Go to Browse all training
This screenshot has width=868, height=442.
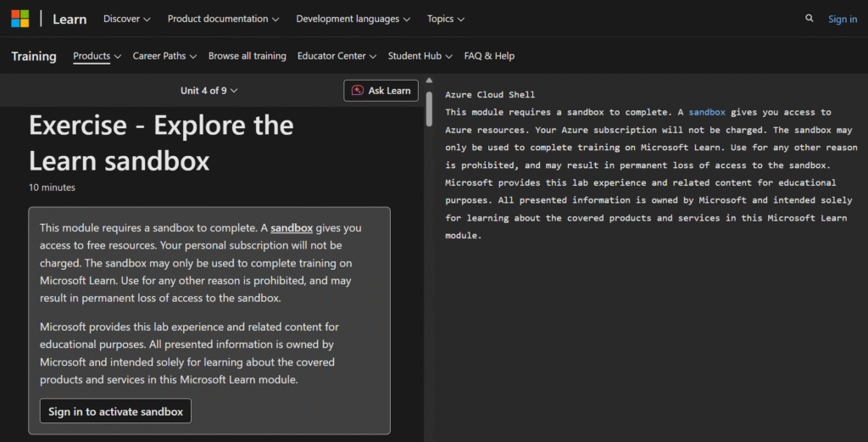coord(247,56)
